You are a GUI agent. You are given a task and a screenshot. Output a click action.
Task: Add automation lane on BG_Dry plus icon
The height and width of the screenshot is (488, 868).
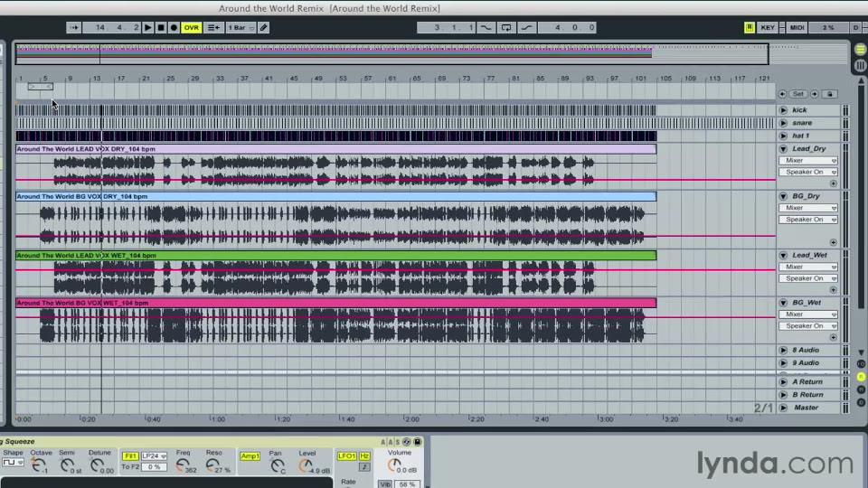pos(833,242)
